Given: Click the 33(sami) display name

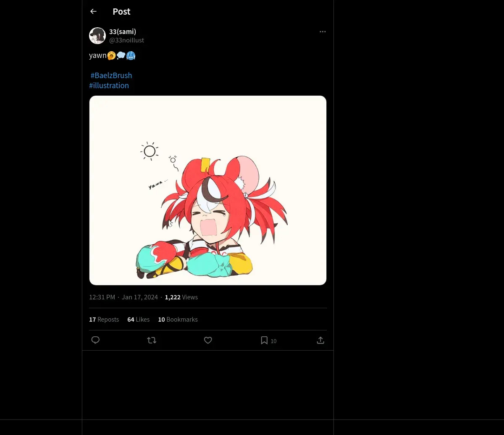Looking at the screenshot, I should (123, 31).
